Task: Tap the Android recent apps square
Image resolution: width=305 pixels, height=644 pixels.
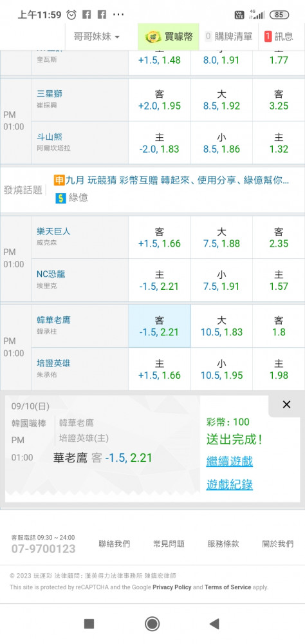Action: [89, 624]
